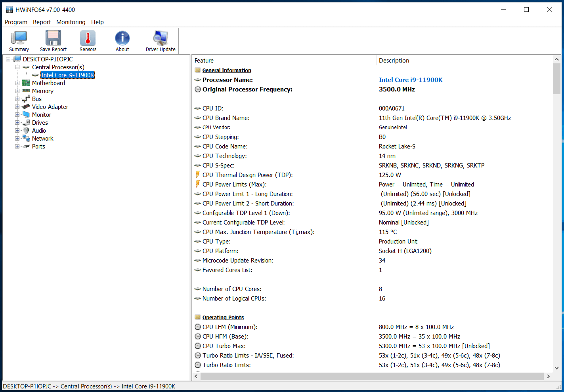The height and width of the screenshot is (392, 564).
Task: Expand the Video Adapter node
Action: coord(17,107)
